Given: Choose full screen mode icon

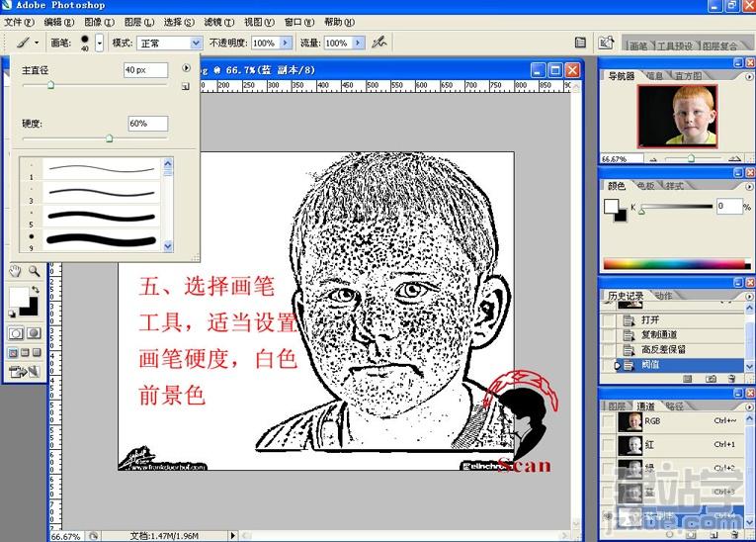Looking at the screenshot, I should tap(37, 353).
